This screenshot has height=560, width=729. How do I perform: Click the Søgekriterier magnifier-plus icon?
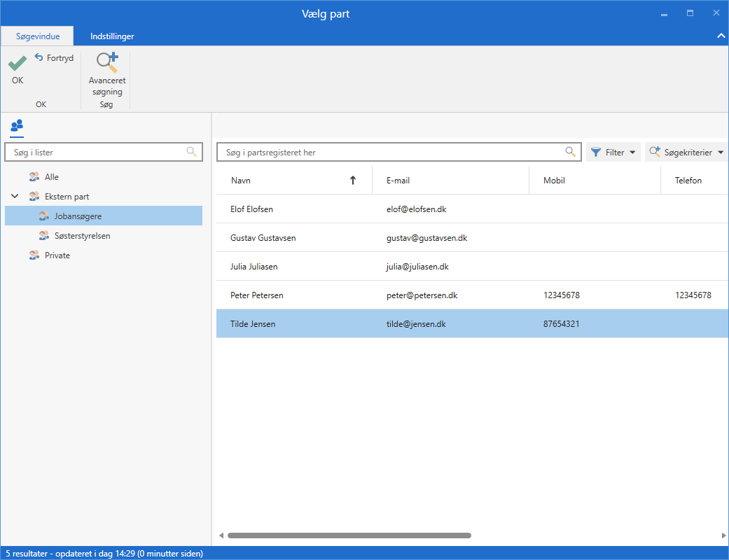tap(655, 151)
